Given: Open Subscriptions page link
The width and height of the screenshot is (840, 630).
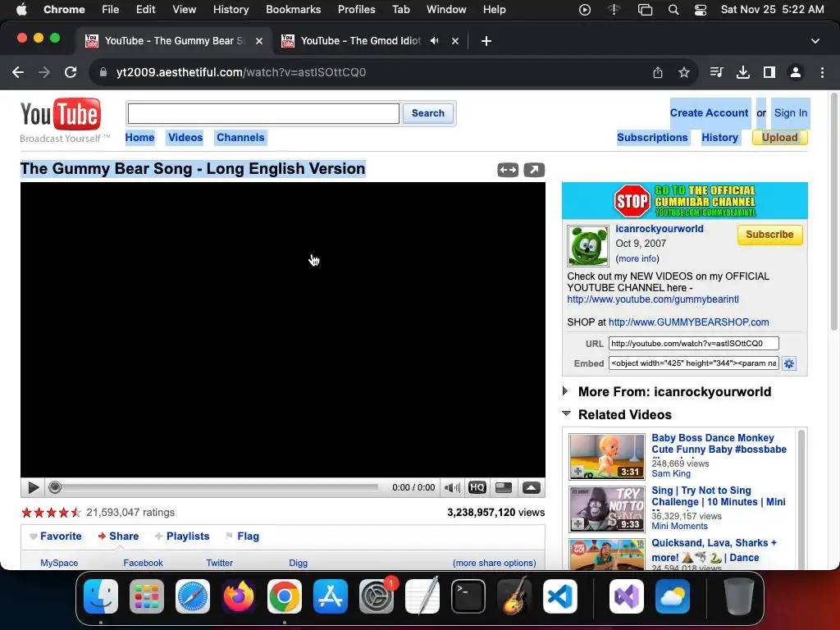Looking at the screenshot, I should tap(652, 138).
